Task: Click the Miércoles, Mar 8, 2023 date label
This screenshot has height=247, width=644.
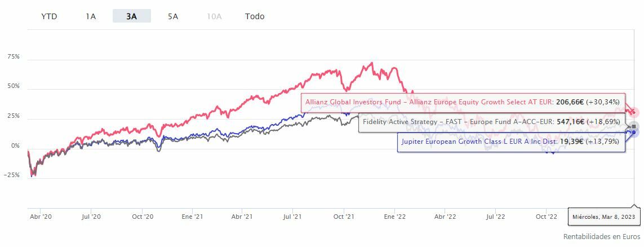Action: point(603,217)
